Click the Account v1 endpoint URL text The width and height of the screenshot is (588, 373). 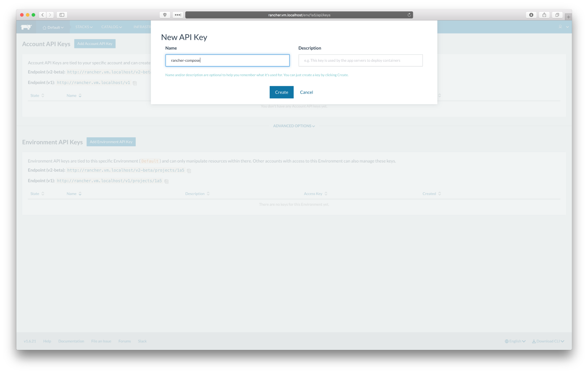[94, 83]
